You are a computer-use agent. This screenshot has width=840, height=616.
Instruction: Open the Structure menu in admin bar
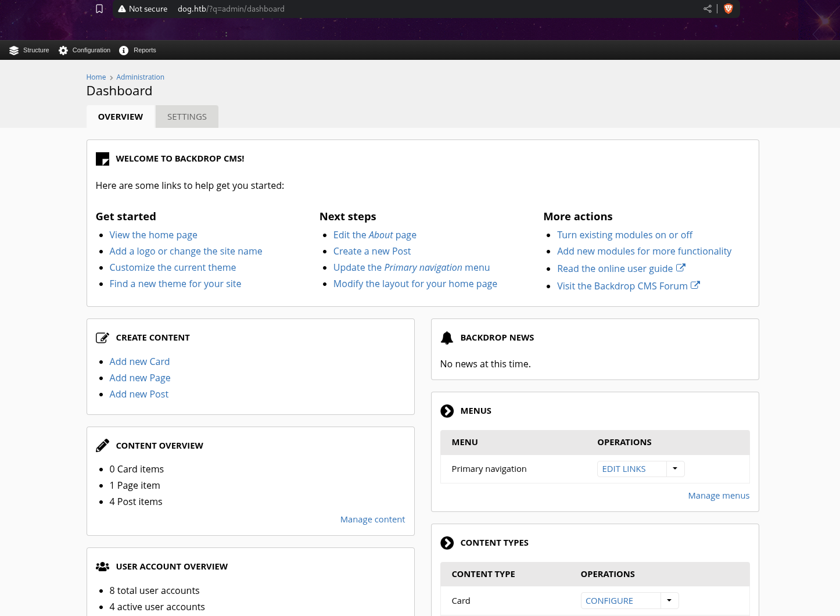(29, 51)
